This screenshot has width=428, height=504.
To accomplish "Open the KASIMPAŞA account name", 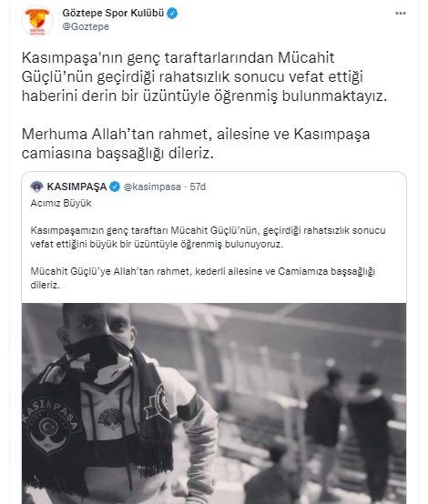I will point(76,186).
